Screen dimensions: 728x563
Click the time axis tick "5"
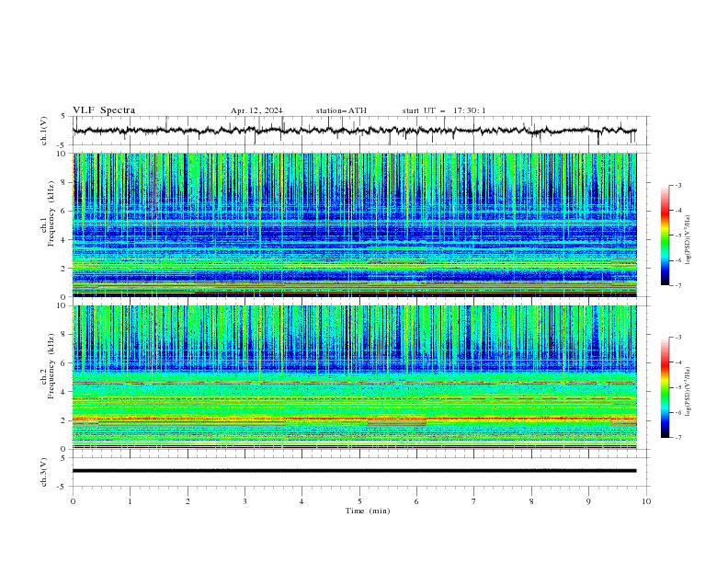(x=359, y=501)
